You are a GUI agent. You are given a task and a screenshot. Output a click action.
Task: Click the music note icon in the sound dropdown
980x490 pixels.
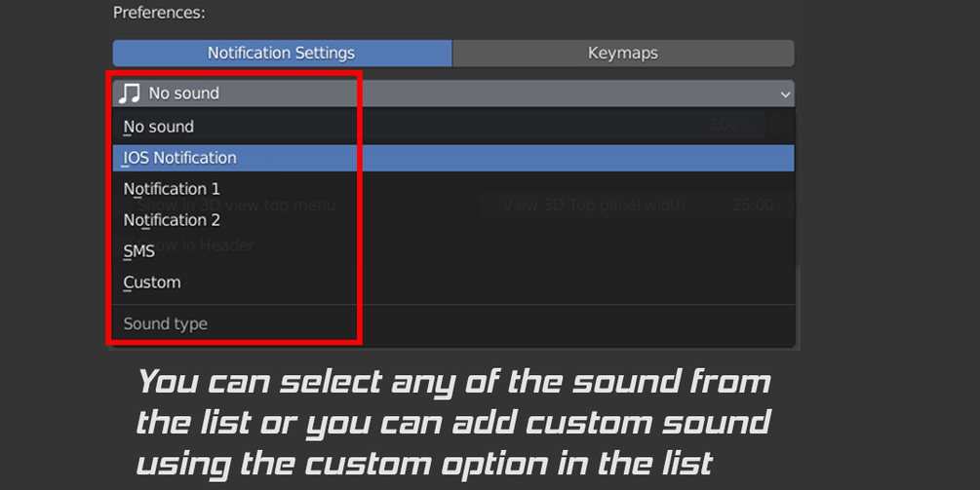tap(129, 94)
